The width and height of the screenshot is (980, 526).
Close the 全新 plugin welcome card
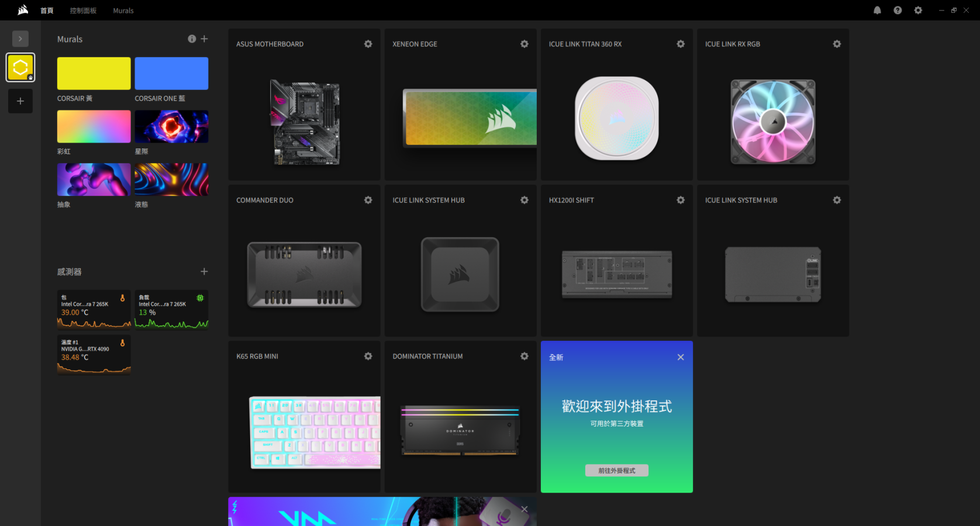(681, 357)
